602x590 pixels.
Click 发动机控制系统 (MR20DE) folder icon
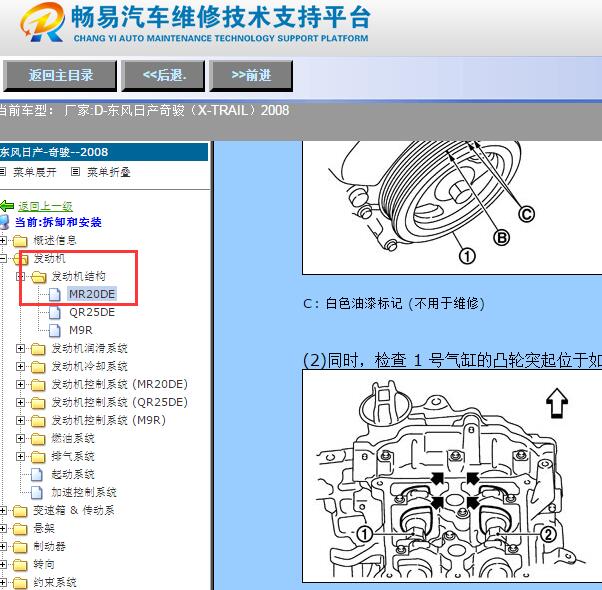38,385
